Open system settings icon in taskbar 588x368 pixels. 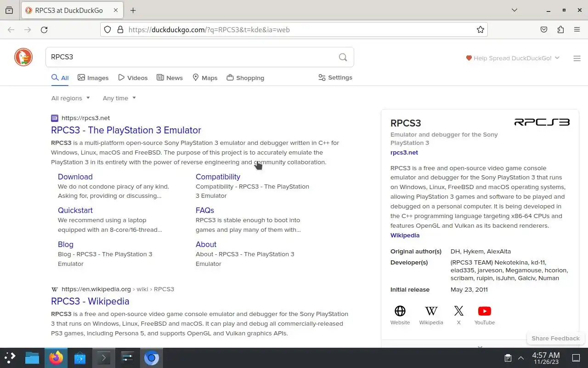pos(127,358)
